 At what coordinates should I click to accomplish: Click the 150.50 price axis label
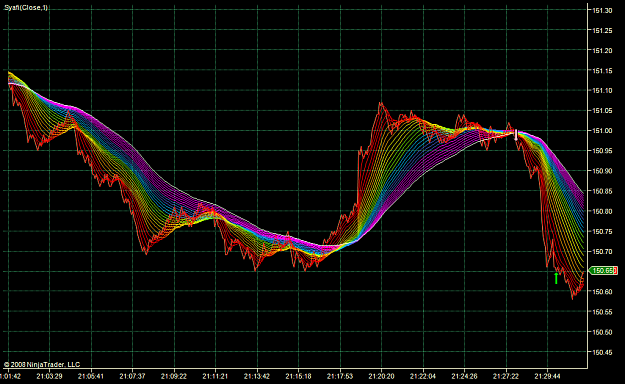coord(602,332)
